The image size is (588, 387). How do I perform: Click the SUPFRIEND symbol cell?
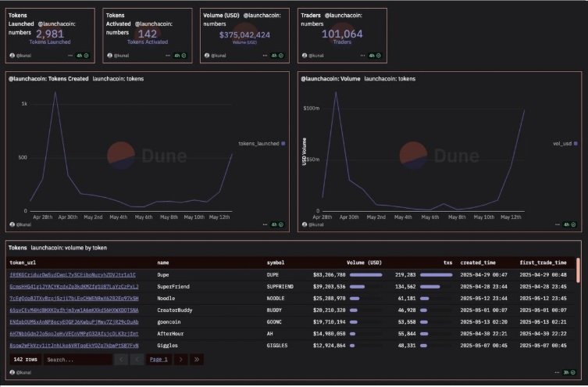[280, 286]
